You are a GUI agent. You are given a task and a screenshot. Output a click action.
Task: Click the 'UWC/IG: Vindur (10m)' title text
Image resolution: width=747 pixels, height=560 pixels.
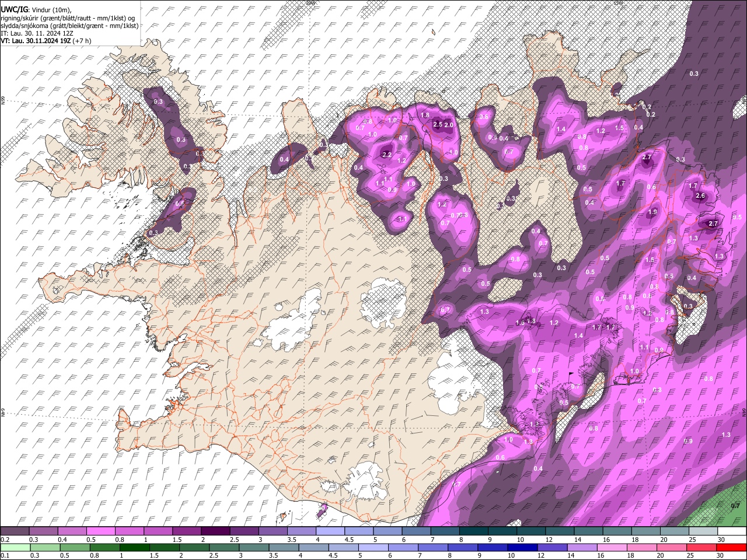[x=36, y=9]
